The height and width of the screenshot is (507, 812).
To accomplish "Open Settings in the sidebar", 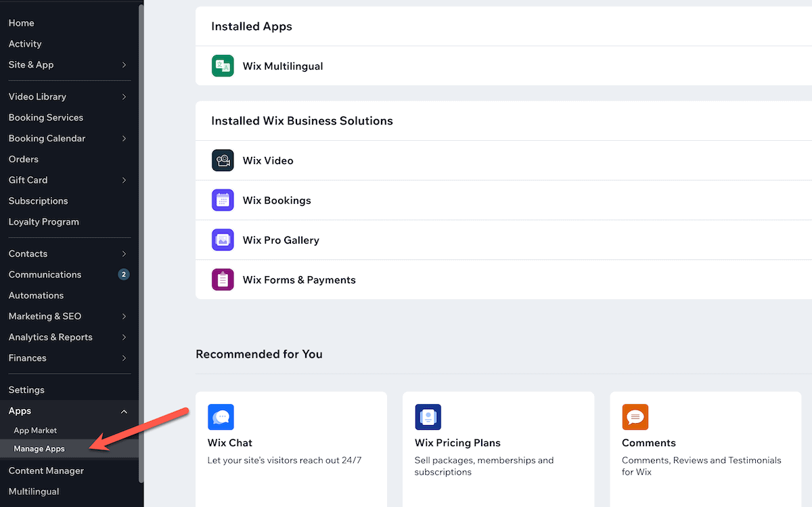I will coord(26,390).
